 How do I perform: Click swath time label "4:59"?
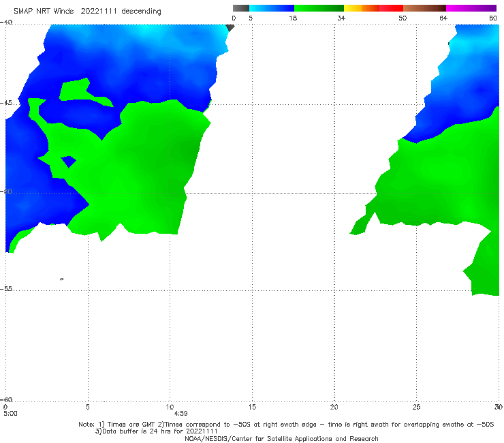[x=180, y=414]
